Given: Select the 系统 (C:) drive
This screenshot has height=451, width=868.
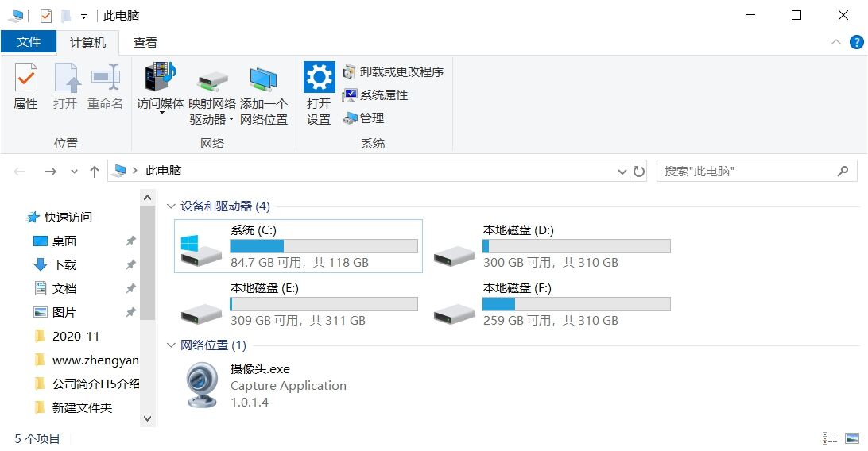Looking at the screenshot, I should [298, 246].
